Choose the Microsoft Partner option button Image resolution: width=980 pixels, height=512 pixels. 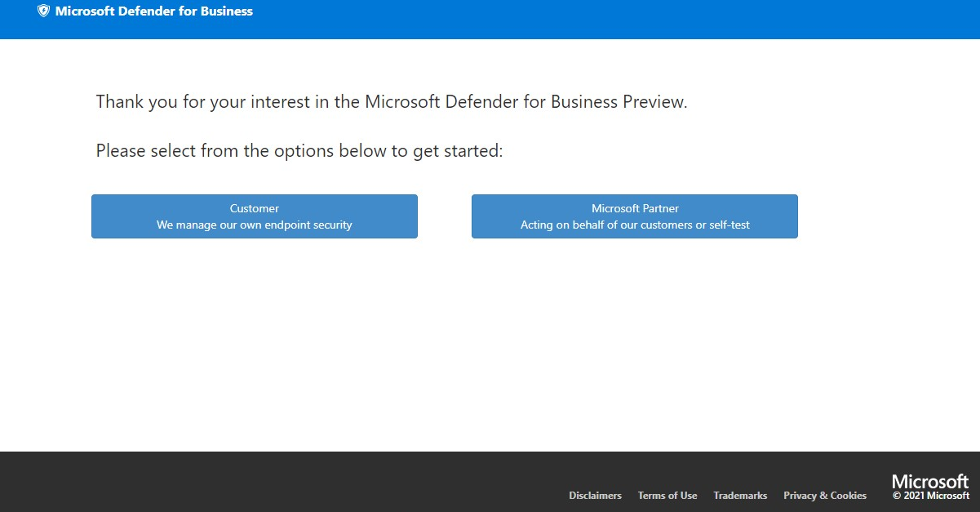(x=635, y=216)
